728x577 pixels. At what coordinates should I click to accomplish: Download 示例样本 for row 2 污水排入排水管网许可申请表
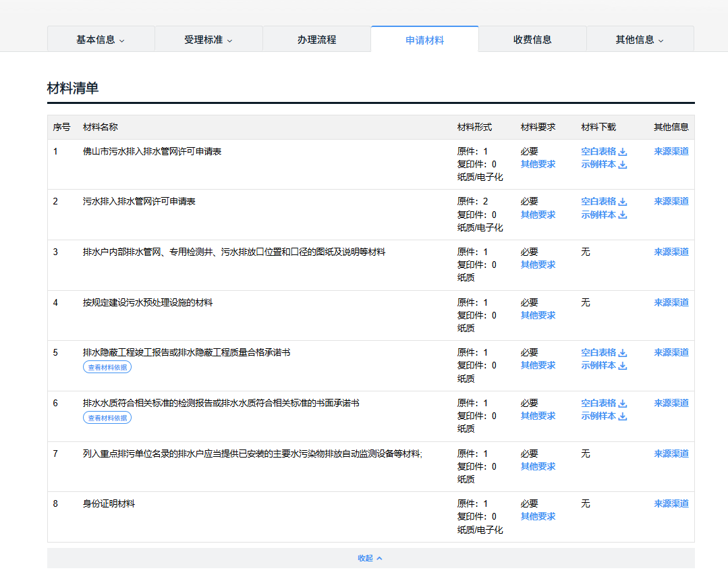[x=604, y=215]
